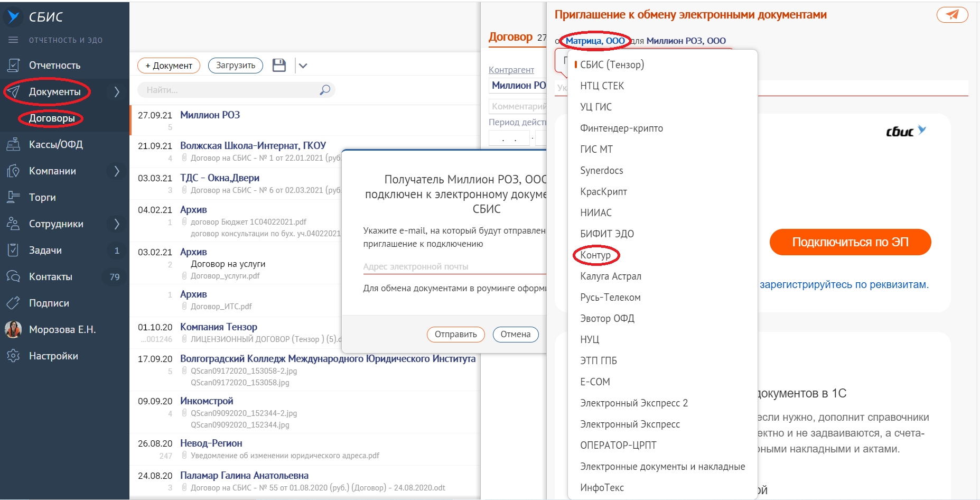Click Миллион РОЗ, ООО recipient name
The height and width of the screenshot is (500, 980).
[x=686, y=41]
